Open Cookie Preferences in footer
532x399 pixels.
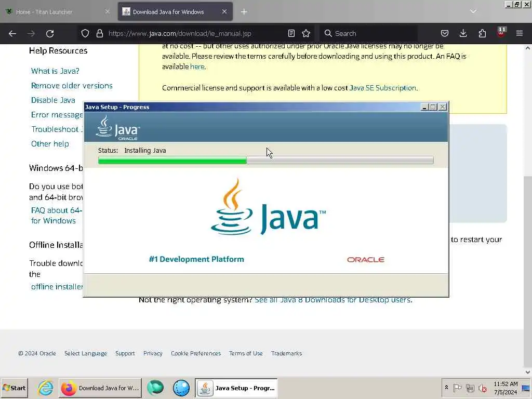(x=196, y=353)
